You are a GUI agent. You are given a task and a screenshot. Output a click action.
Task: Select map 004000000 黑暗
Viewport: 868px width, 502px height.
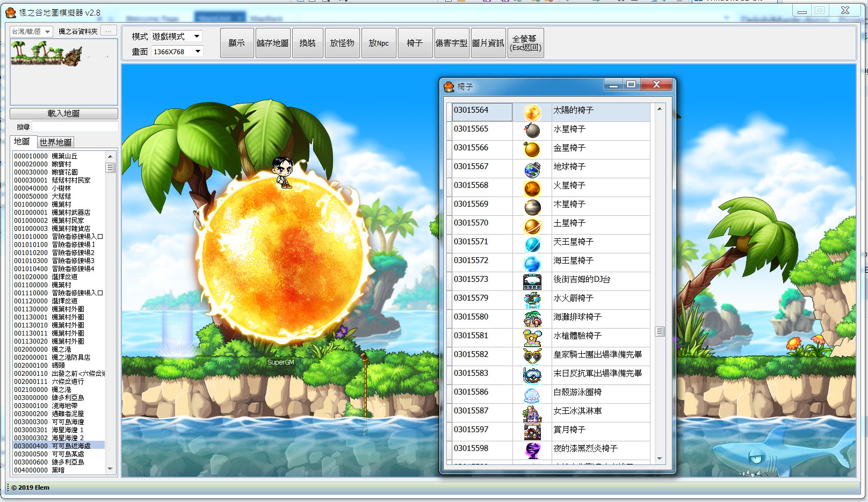click(59, 470)
